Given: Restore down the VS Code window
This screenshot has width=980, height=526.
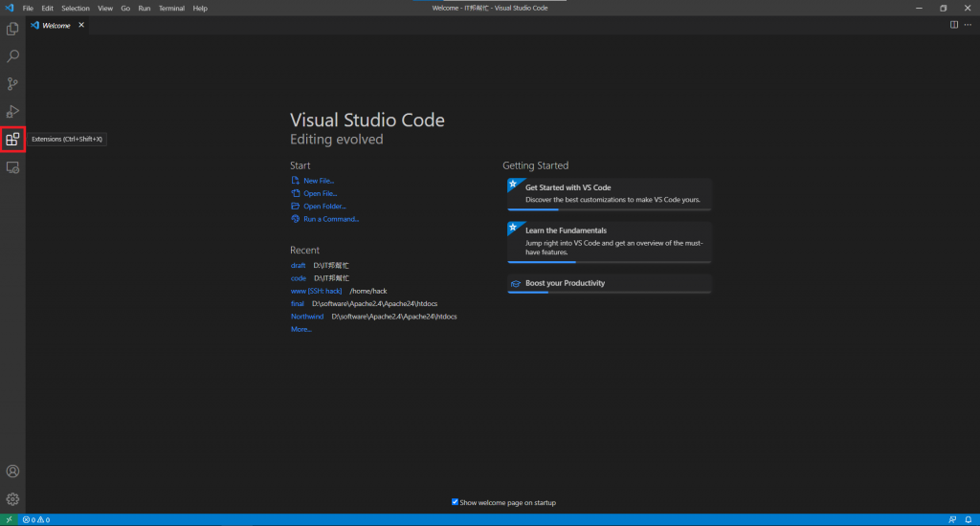Looking at the screenshot, I should coord(943,8).
